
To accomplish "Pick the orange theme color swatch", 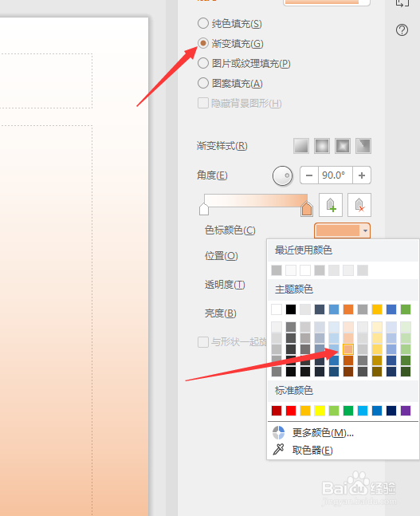I will click(x=348, y=309).
